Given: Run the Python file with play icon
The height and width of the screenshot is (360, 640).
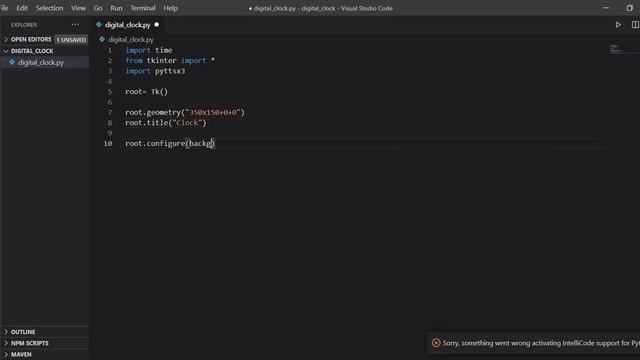Looking at the screenshot, I should tap(618, 25).
